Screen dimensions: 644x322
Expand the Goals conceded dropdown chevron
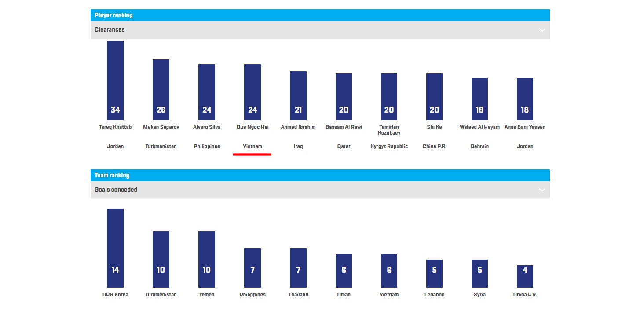[x=542, y=190]
